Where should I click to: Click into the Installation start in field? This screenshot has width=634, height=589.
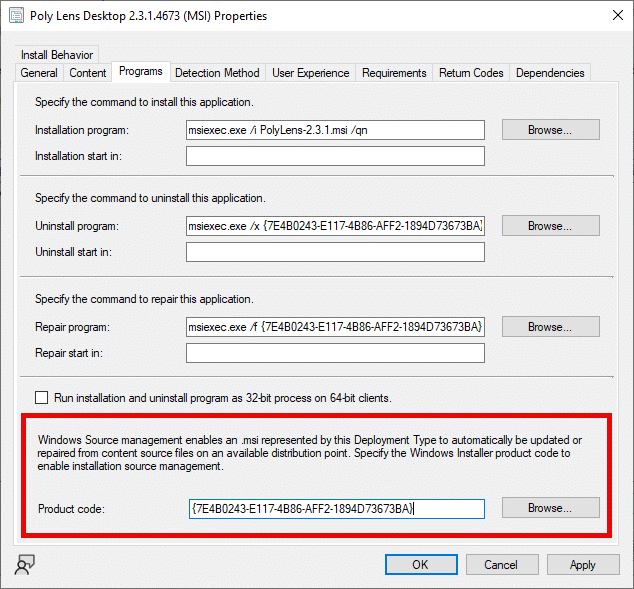coord(335,156)
